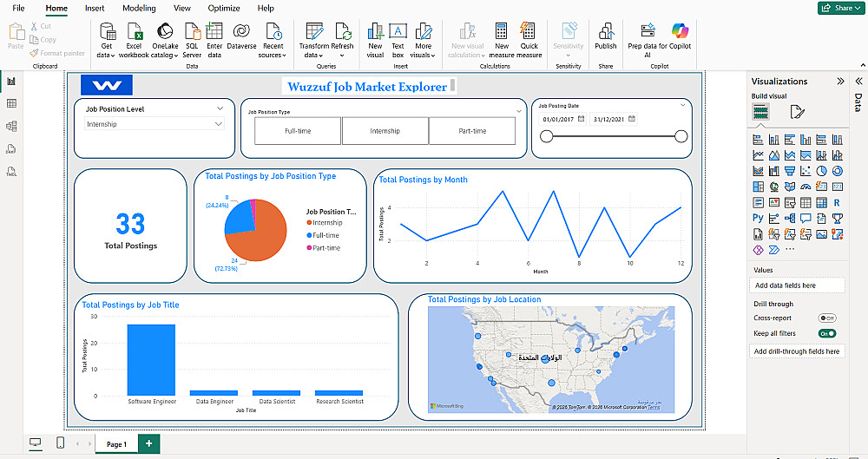Select the Line chart visualization icon
Image resolution: width=868 pixels, height=459 pixels.
759,155
